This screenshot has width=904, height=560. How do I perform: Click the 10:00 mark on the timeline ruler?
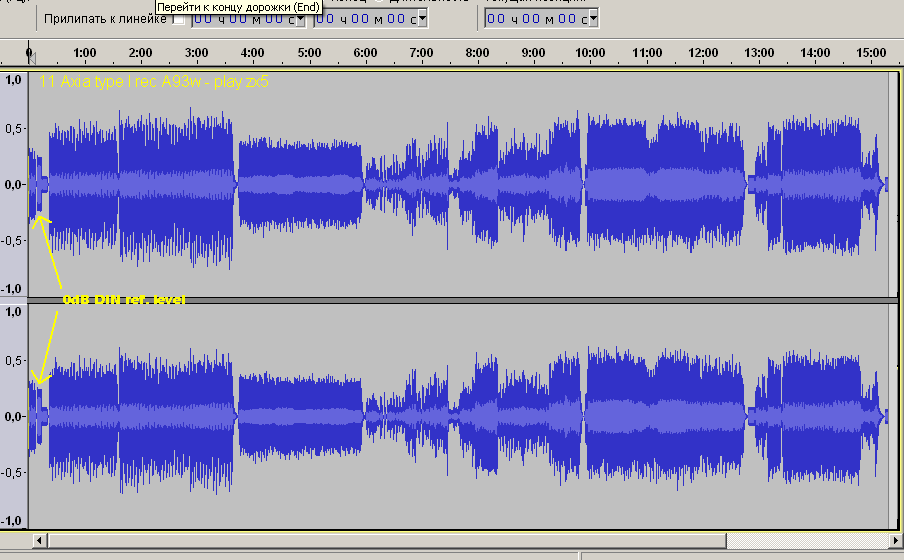590,52
